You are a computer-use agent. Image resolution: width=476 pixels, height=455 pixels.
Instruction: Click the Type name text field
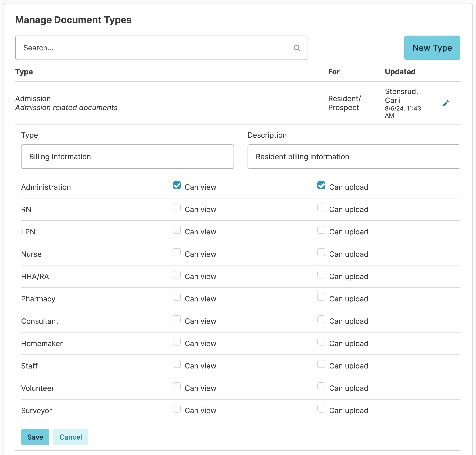(127, 157)
